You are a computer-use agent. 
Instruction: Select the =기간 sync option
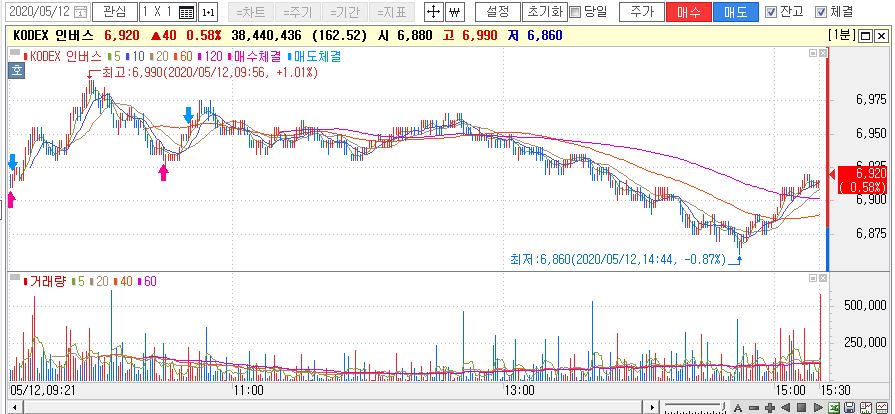coord(344,11)
